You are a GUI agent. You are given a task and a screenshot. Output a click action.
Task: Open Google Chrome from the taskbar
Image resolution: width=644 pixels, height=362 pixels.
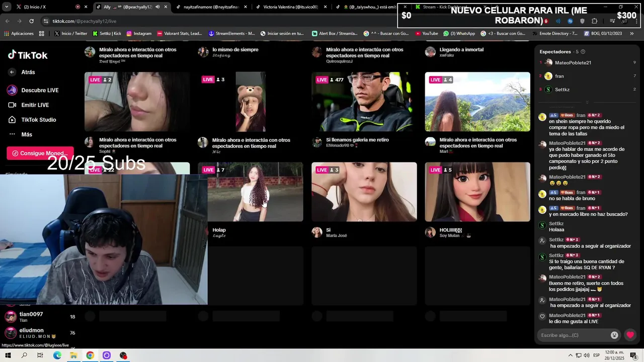(90, 355)
